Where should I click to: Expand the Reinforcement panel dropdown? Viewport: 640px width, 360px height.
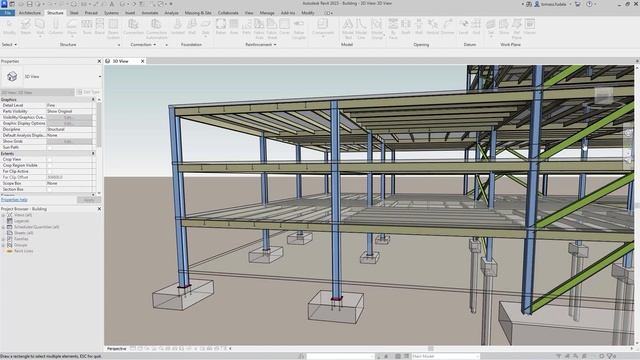pos(261,44)
